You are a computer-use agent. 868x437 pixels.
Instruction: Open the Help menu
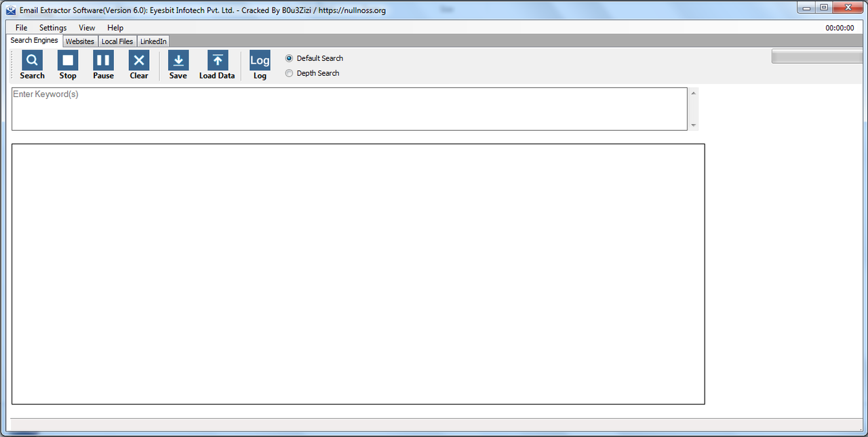tap(115, 28)
